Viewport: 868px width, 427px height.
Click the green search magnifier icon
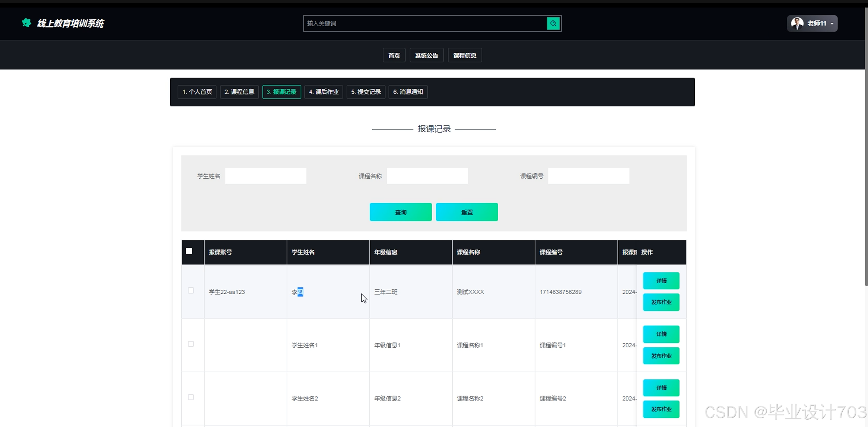coord(553,23)
